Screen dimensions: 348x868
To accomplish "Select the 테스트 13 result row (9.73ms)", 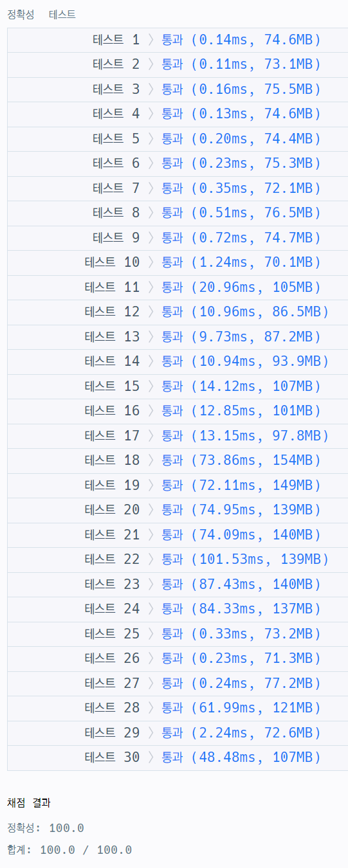I will tap(178, 337).
